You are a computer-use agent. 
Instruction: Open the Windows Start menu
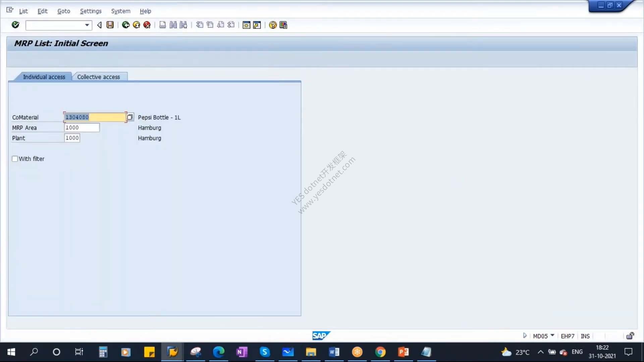(11, 352)
